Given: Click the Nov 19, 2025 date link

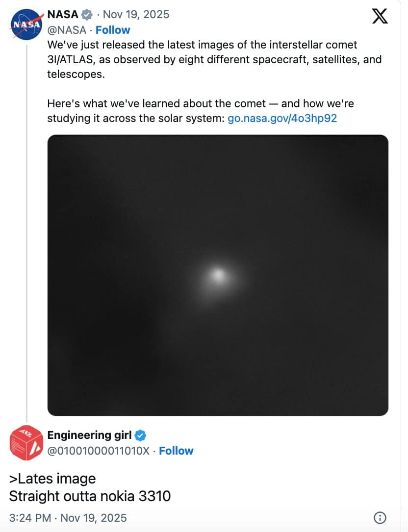Looking at the screenshot, I should (x=136, y=14).
